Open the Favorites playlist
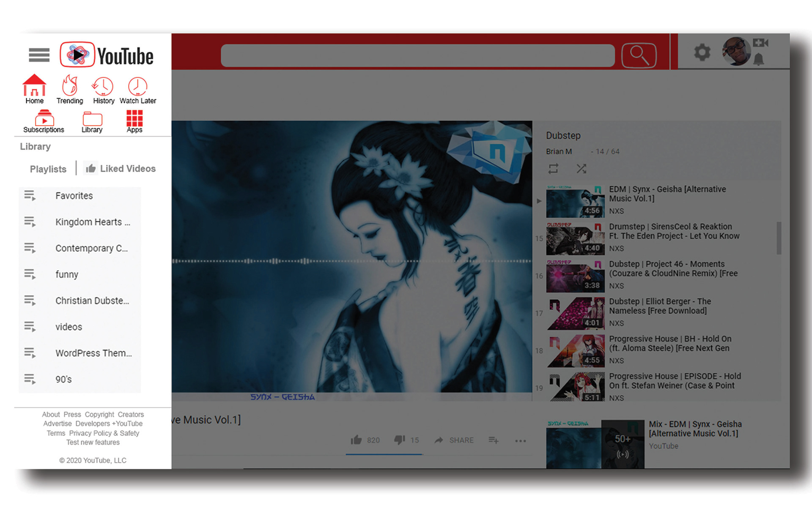This screenshot has width=812, height=506. pyautogui.click(x=80, y=196)
